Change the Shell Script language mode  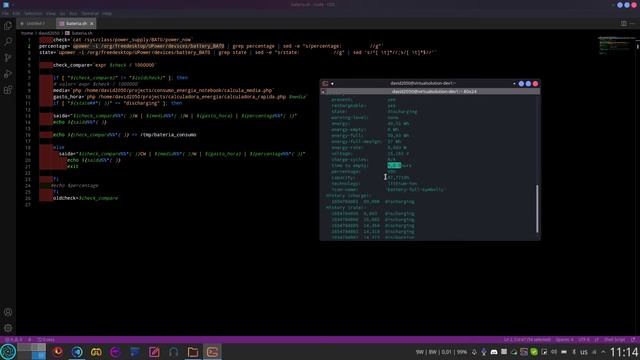[x=614, y=340]
